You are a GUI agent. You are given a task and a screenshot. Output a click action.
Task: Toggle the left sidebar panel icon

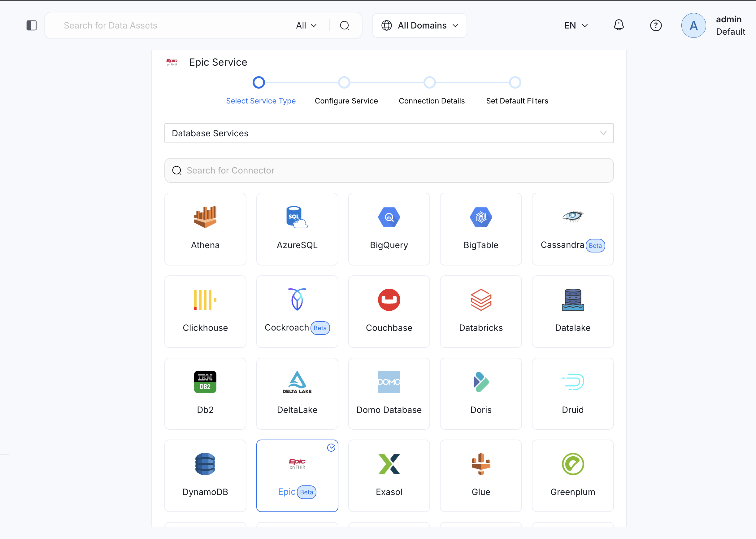[32, 25]
